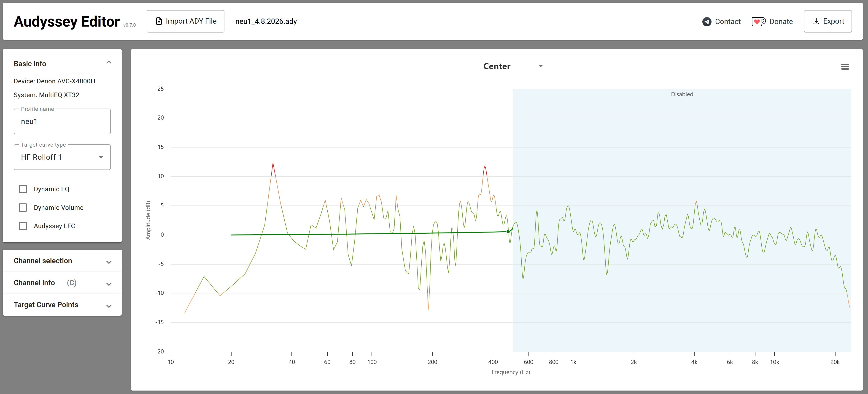Screen dimensions: 868x394
Task: Click the Export download icon
Action: tap(816, 21)
